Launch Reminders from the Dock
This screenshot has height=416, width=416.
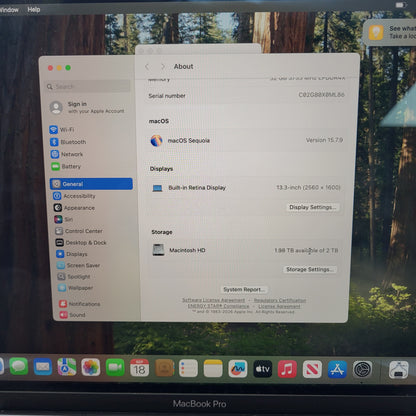(x=188, y=368)
